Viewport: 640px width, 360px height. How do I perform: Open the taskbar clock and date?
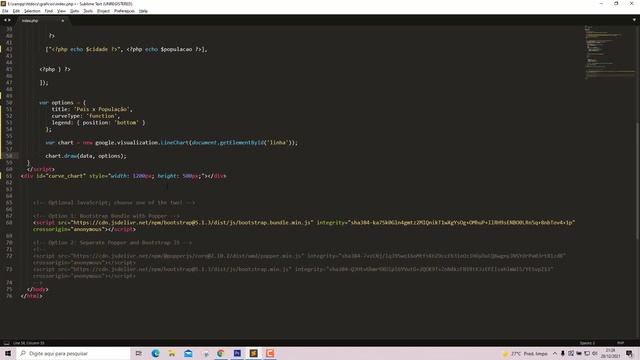tap(611, 353)
